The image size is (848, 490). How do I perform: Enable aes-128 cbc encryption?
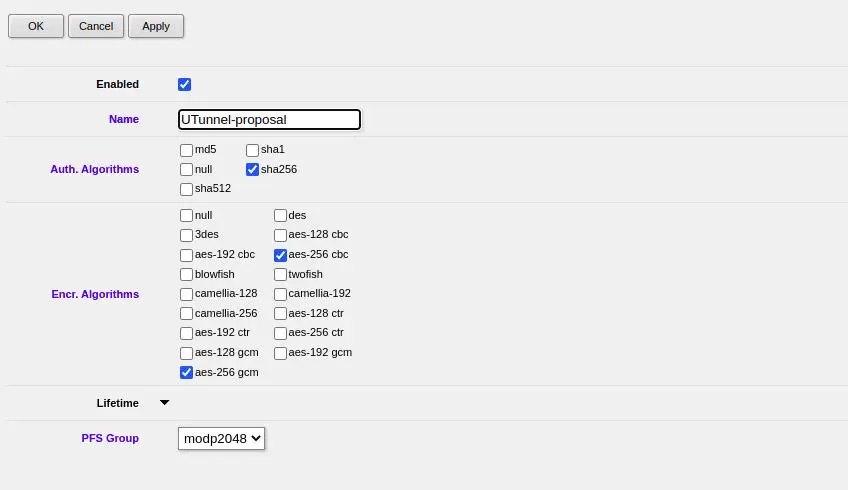(280, 235)
